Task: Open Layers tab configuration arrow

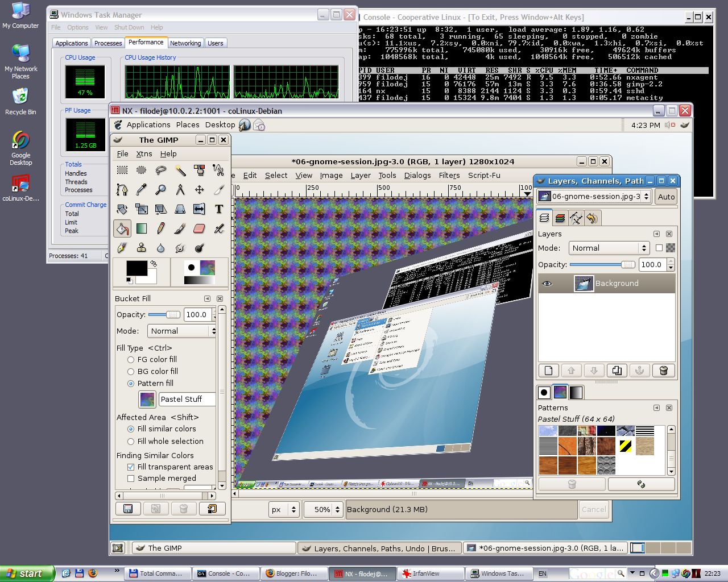Action: point(656,234)
